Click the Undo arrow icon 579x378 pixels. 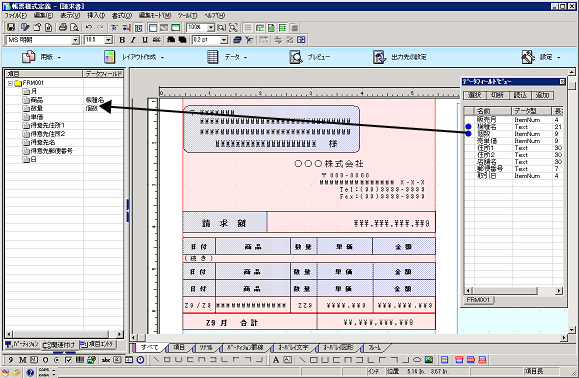(89, 27)
